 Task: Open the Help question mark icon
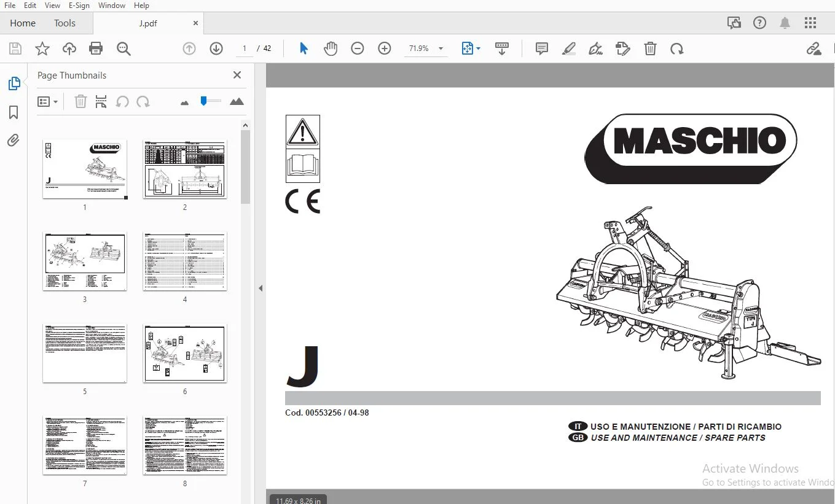pos(760,23)
